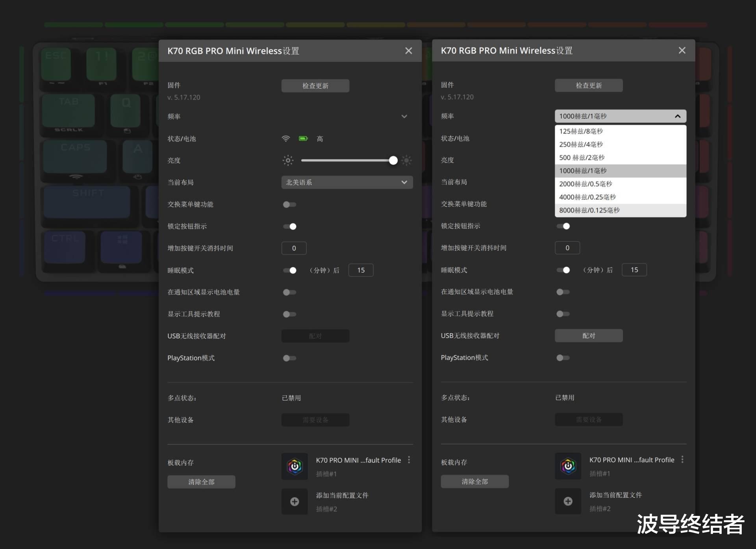The image size is (756, 549).
Task: Click the brightness slider handle
Action: click(393, 160)
